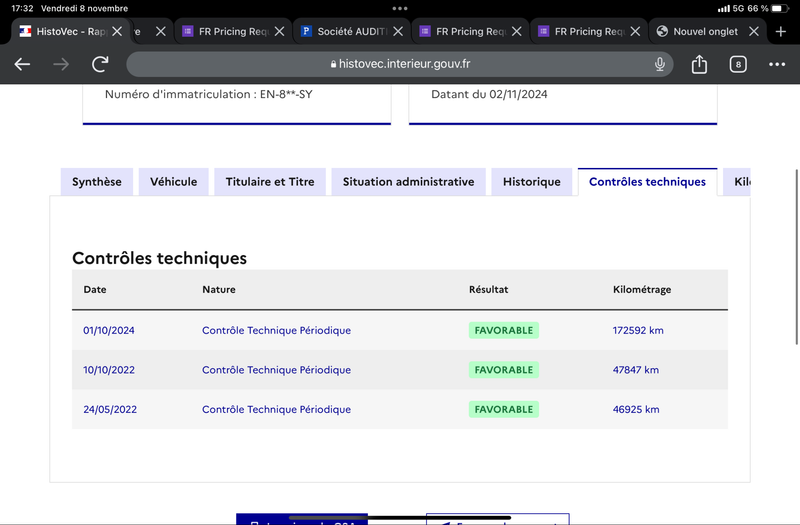Click the Résultat column header
Image resolution: width=800 pixels, height=525 pixels.
[x=489, y=289]
